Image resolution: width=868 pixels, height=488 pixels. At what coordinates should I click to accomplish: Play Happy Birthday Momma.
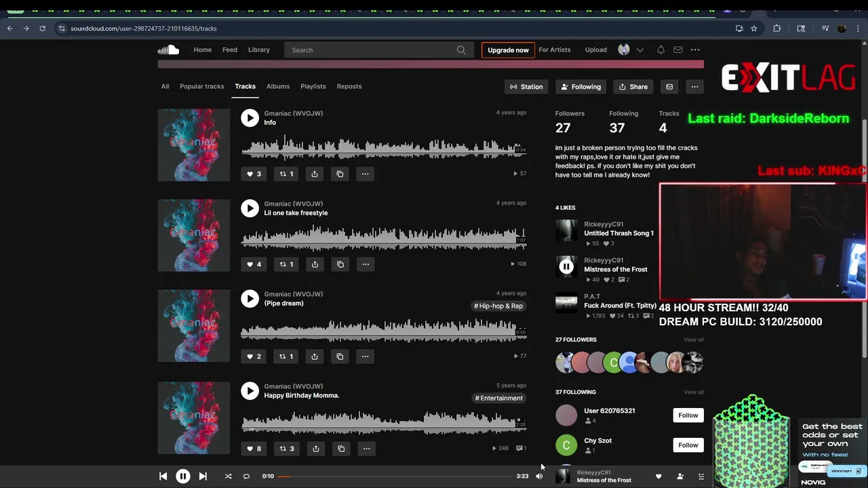[x=250, y=391]
